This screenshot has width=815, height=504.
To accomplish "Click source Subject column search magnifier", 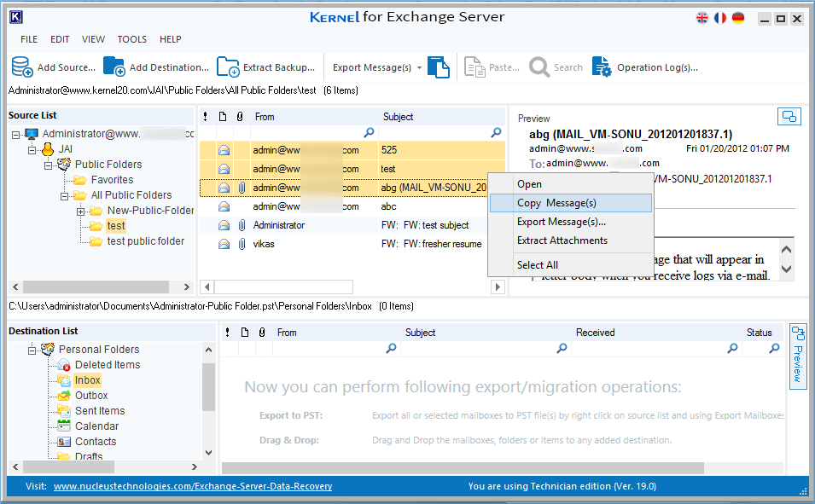I will (496, 132).
